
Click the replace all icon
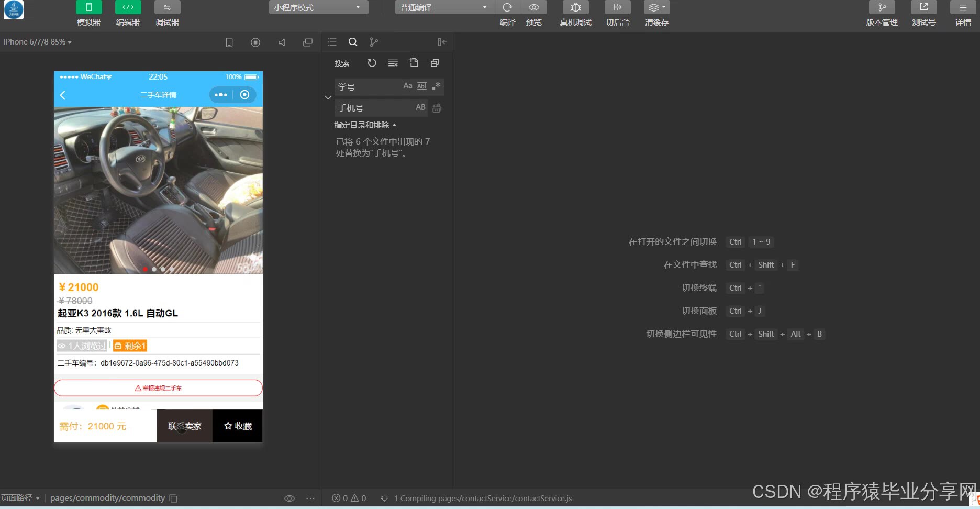pos(437,108)
